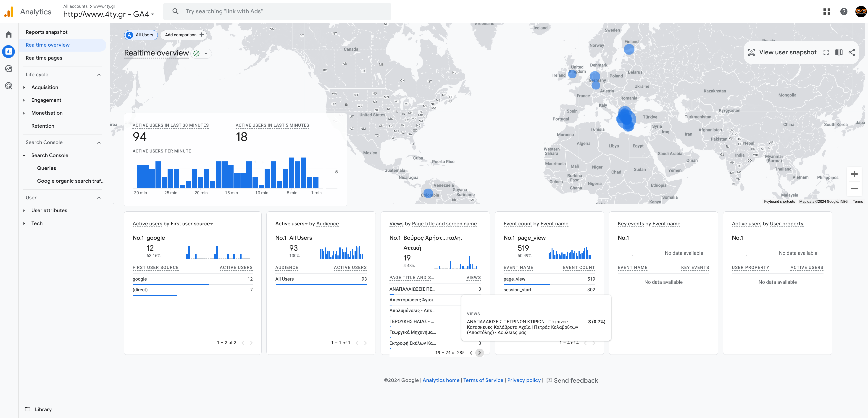Go to next page of views table
868x418 pixels.
pos(479,353)
